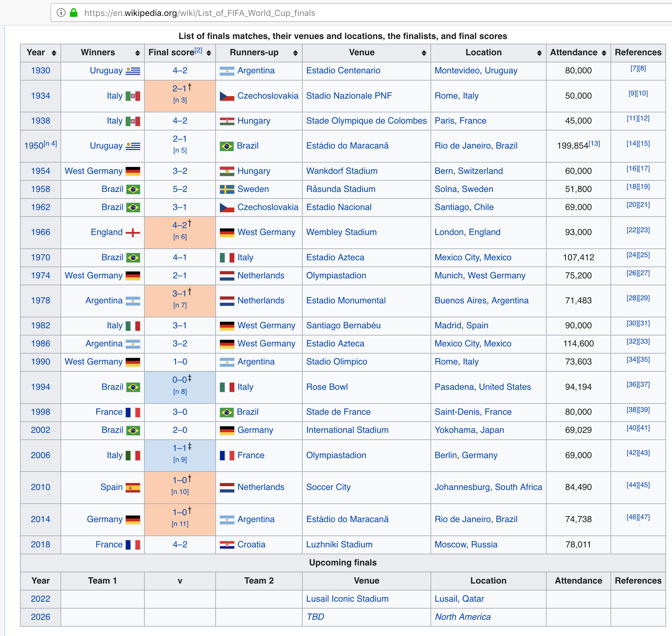Click France flag in 1998 winners cell
Viewport: 672px width, 636px height.
click(133, 412)
